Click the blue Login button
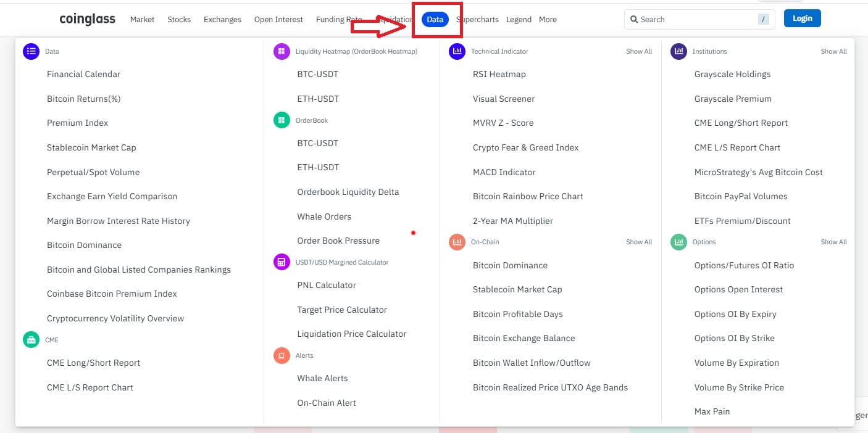Screen dimensions: 868x433 tap(803, 19)
